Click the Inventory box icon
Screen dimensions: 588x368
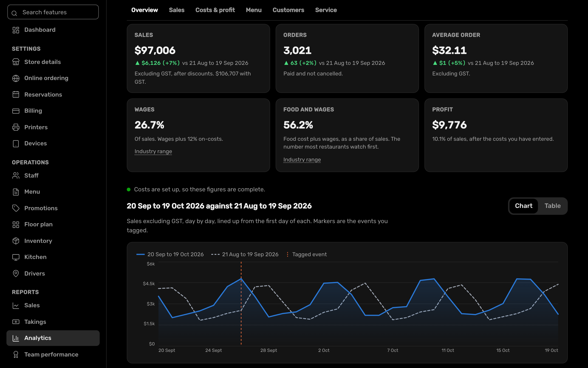click(16, 241)
